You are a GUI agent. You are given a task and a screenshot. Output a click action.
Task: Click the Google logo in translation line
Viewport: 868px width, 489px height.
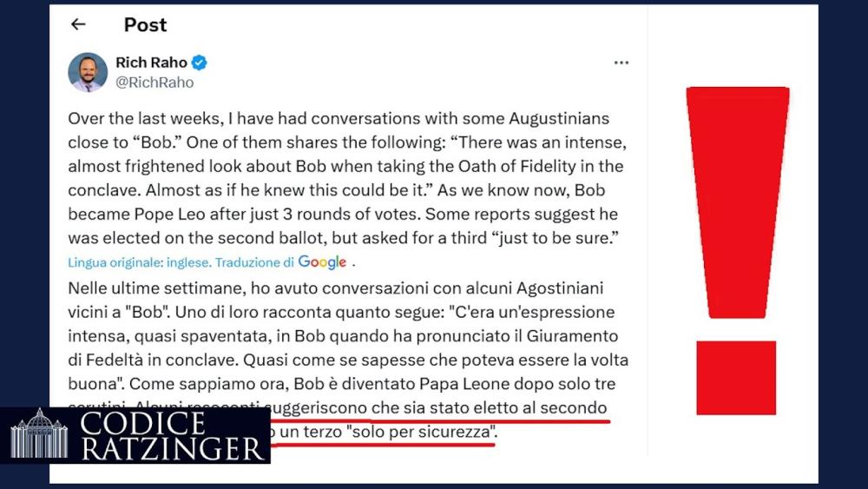tap(322, 262)
